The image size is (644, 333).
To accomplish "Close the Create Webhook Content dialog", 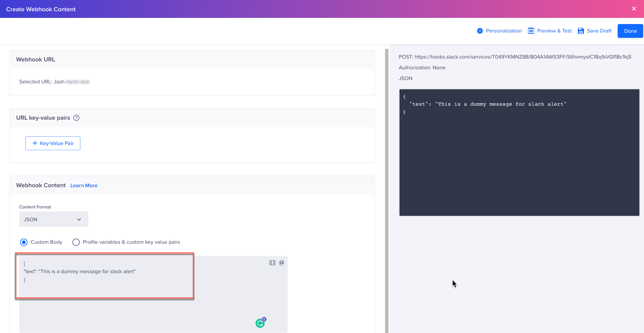I will click(x=634, y=9).
